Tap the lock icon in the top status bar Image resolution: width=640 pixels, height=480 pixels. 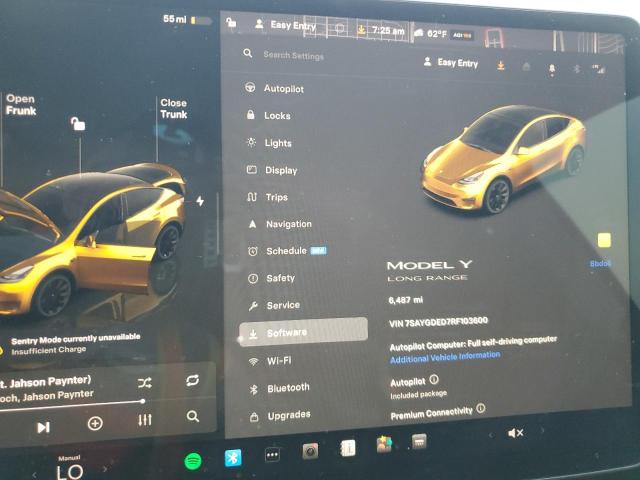coord(231,22)
